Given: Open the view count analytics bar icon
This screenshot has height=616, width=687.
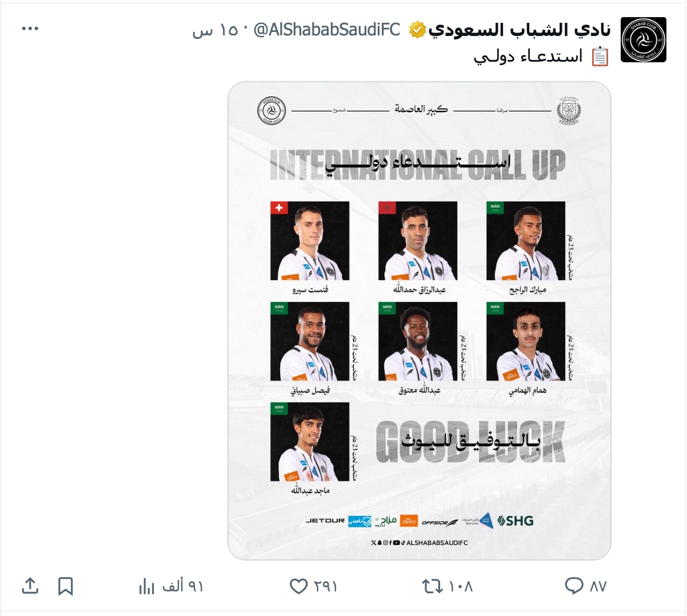Looking at the screenshot, I should pyautogui.click(x=147, y=586).
